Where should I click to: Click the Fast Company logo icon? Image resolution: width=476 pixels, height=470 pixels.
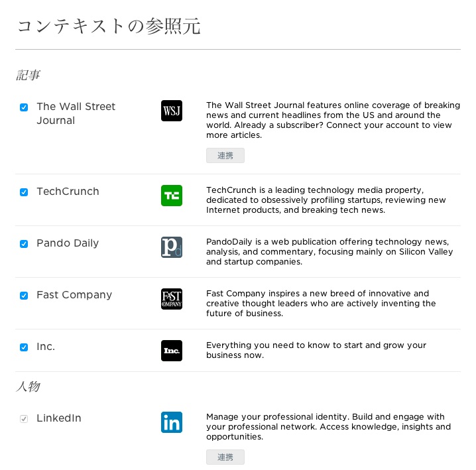(x=172, y=299)
